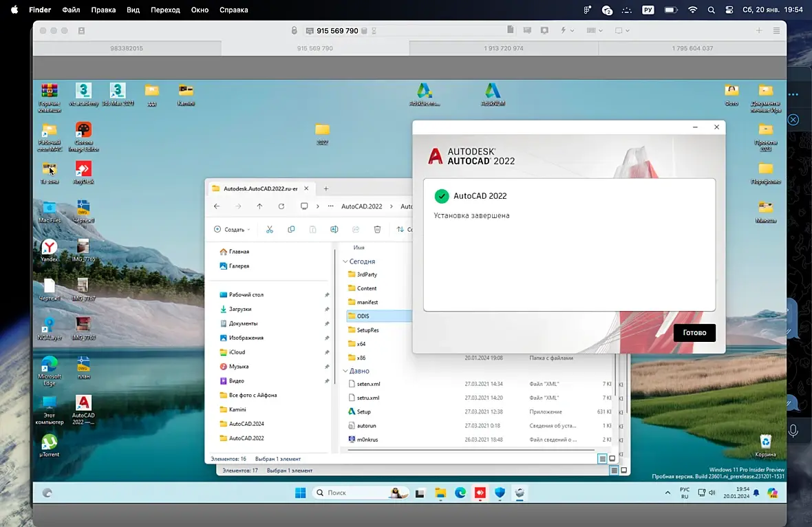Open Microsoft Edge from taskbar
The width and height of the screenshot is (812, 527).
click(460, 493)
